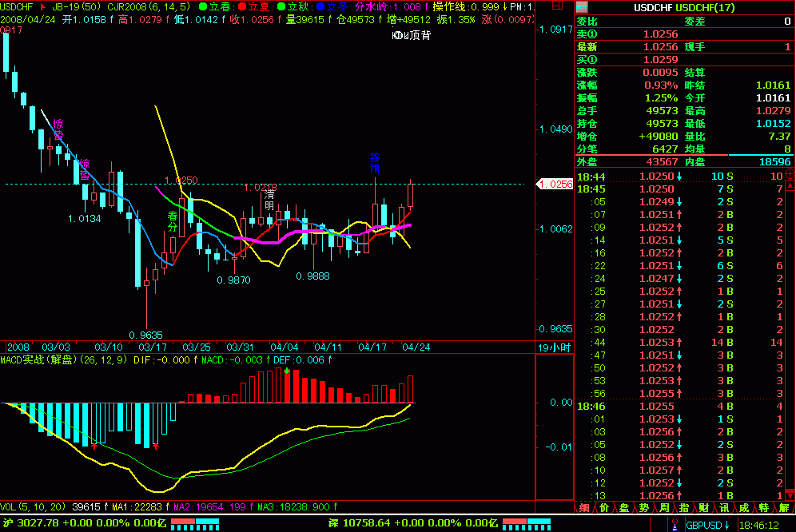
Task: Click the 谷雨 marker on chart
Action: [375, 162]
